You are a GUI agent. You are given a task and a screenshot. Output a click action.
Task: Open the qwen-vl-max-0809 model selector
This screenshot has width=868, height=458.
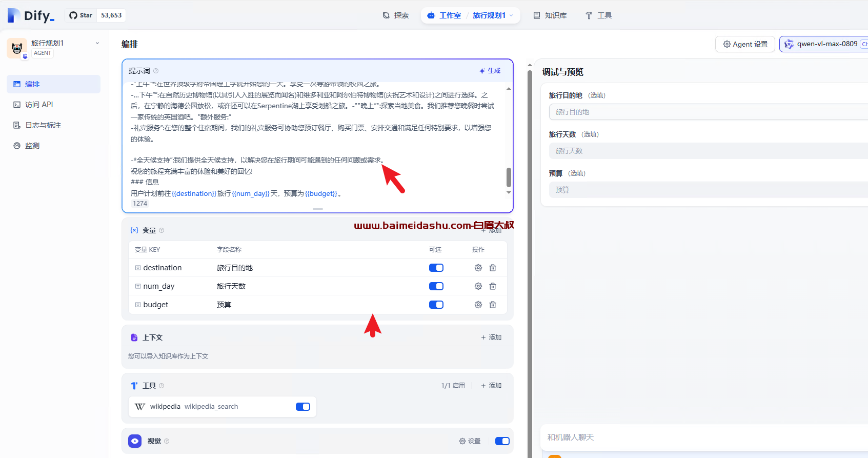(823, 44)
